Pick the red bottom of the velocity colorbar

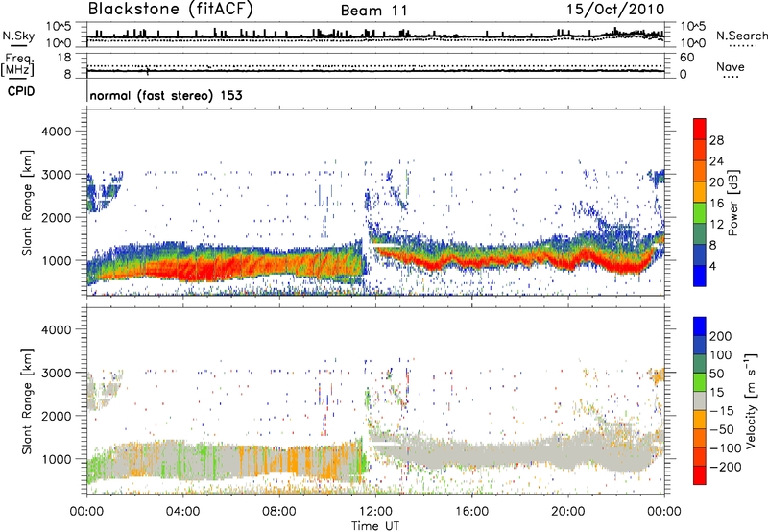[x=700, y=475]
